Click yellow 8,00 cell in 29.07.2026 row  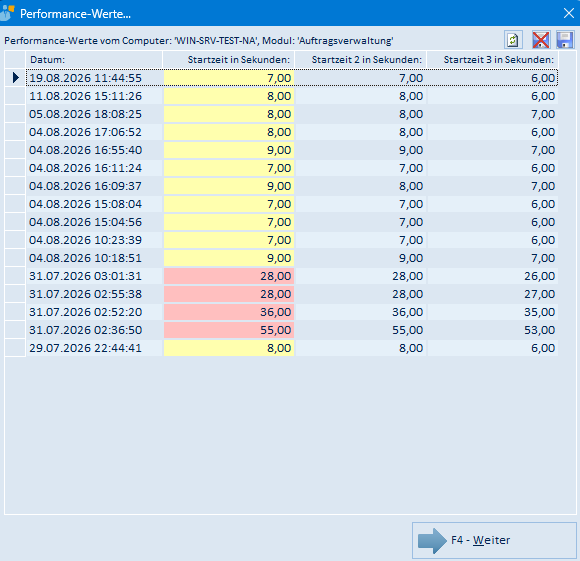pyautogui.click(x=229, y=348)
